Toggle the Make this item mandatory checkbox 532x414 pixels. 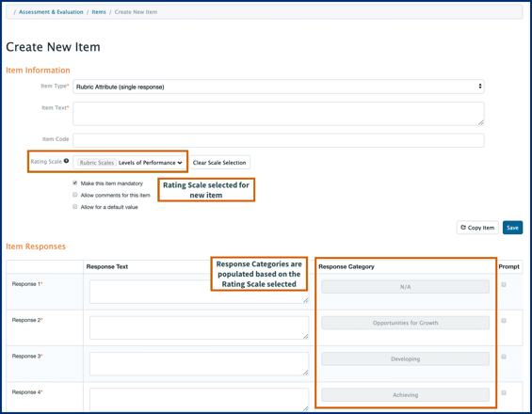75,183
